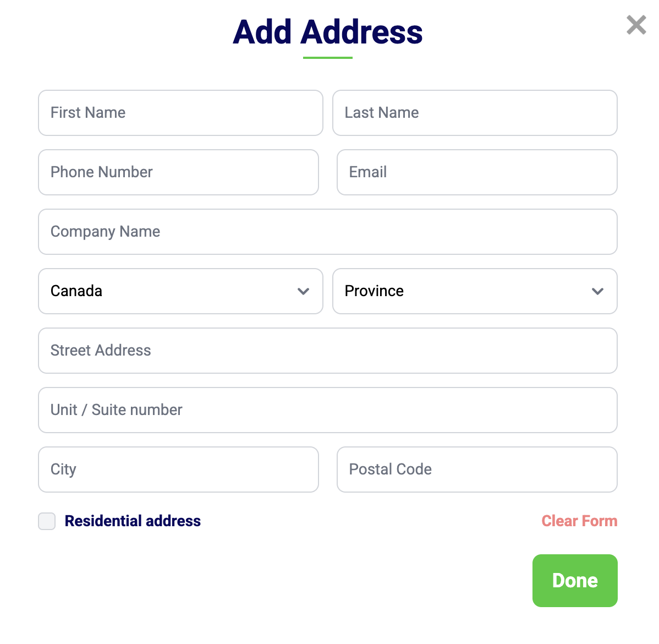Click the Company Name field
The image size is (659, 644).
328,232
